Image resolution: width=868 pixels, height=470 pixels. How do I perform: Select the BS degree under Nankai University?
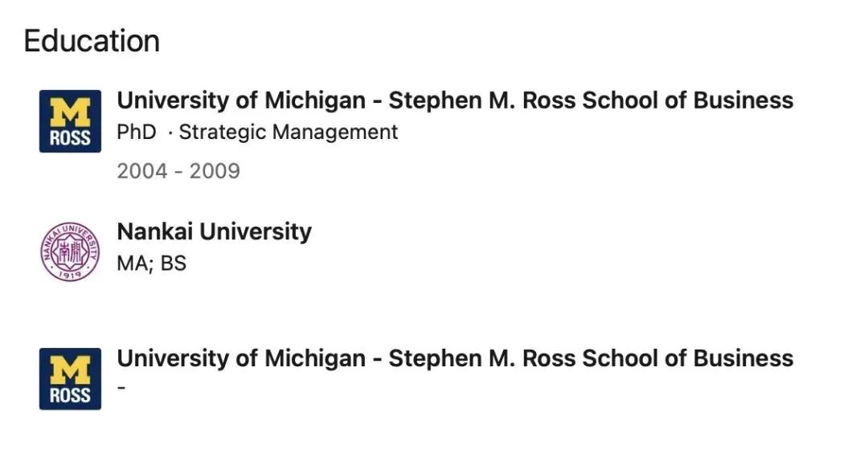click(x=174, y=264)
